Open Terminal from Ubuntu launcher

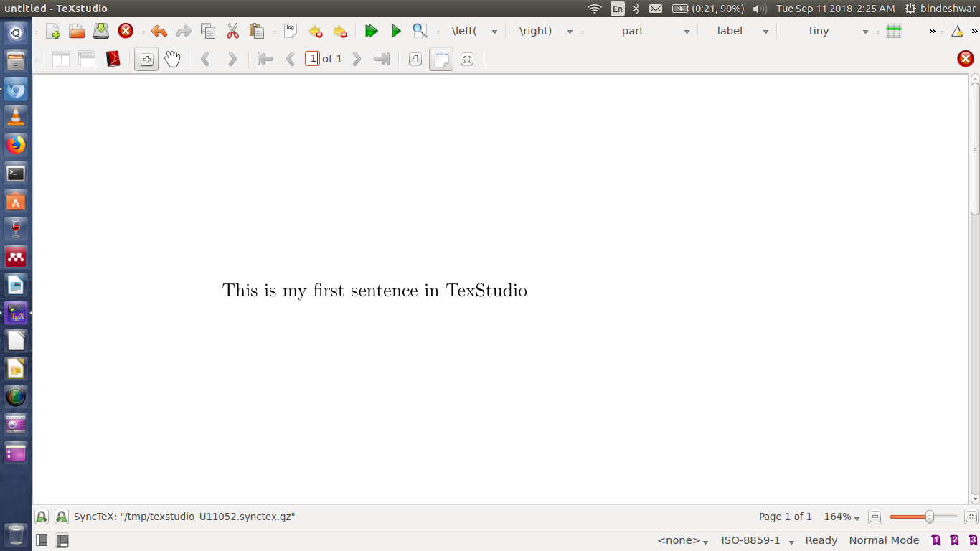click(x=16, y=173)
